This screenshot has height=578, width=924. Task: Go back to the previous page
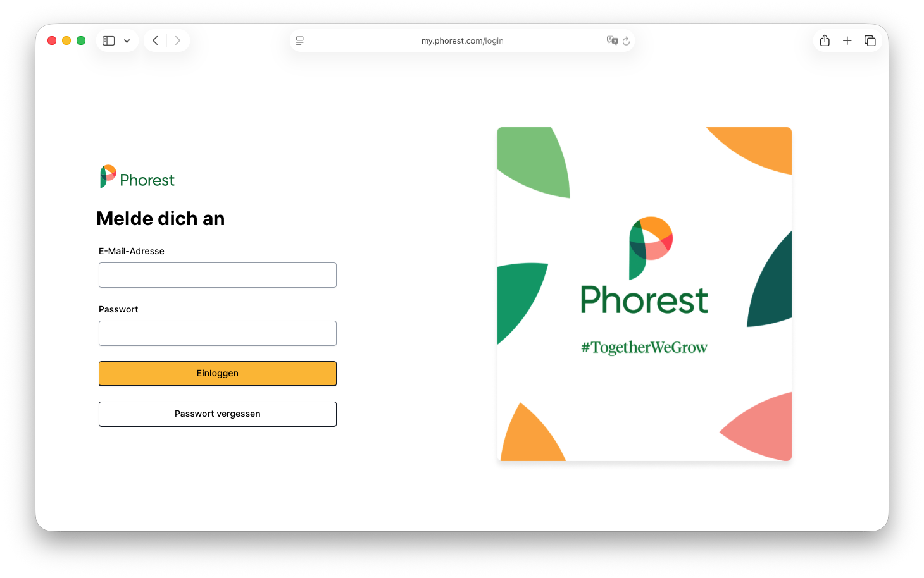[x=156, y=41]
